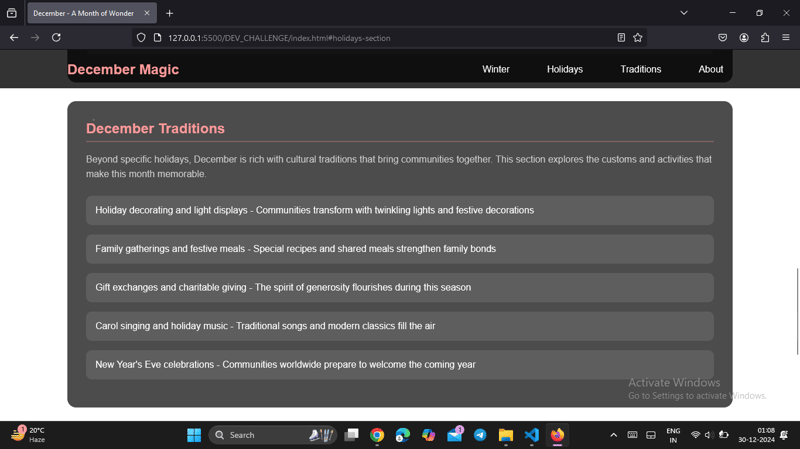
Task: Click the December Traditions heading
Action: [x=155, y=129]
